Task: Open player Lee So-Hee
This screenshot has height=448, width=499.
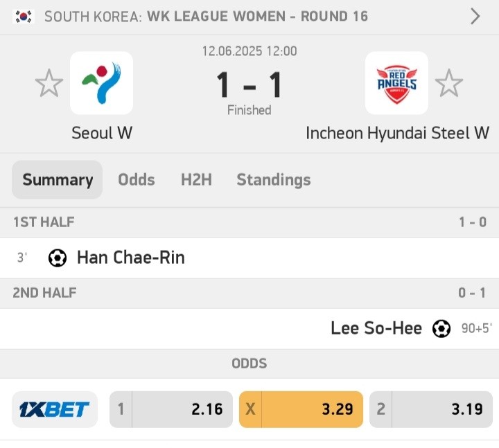Action: click(x=376, y=328)
